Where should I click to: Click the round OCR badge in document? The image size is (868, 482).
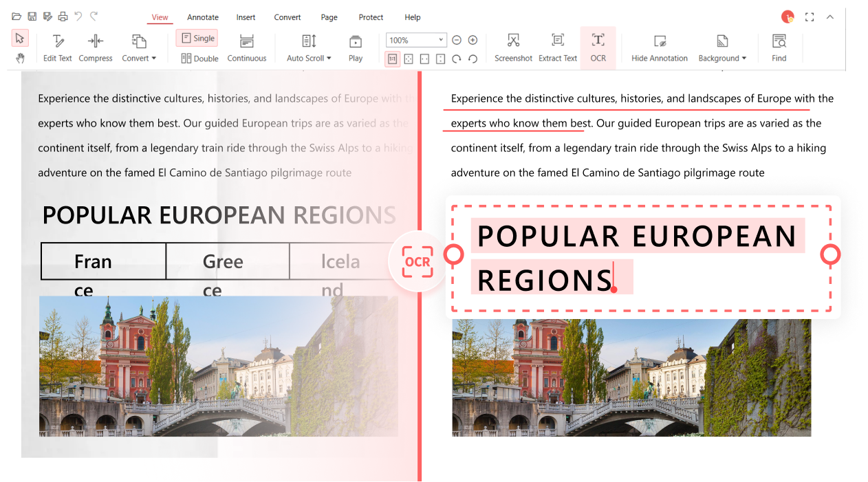(418, 262)
